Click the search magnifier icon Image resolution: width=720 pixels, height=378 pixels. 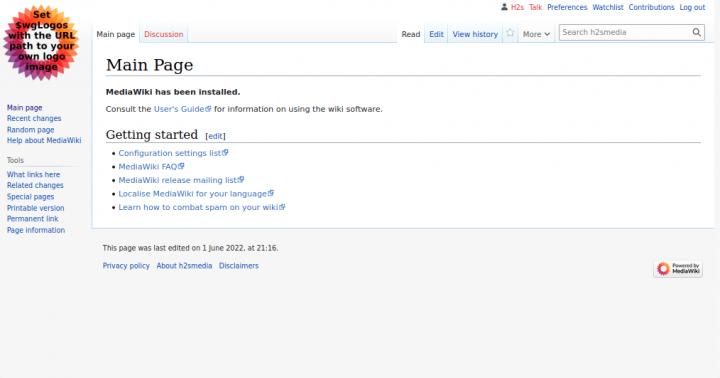pyautogui.click(x=697, y=32)
